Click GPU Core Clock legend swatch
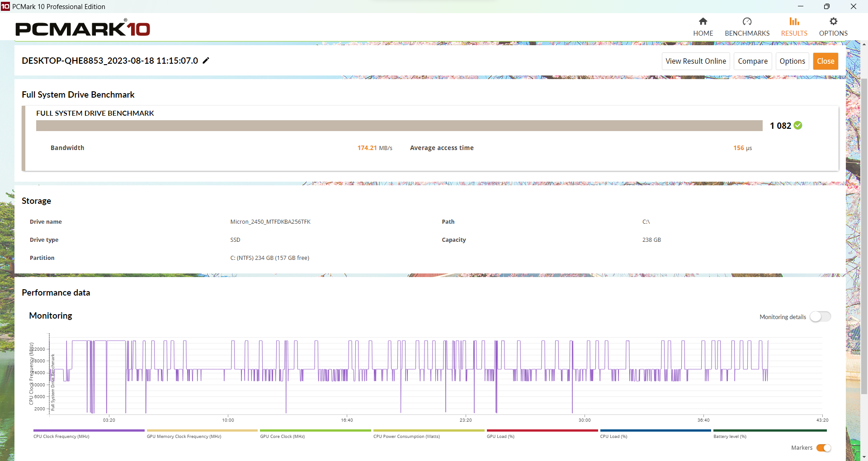The width and height of the screenshot is (868, 461). 316,431
